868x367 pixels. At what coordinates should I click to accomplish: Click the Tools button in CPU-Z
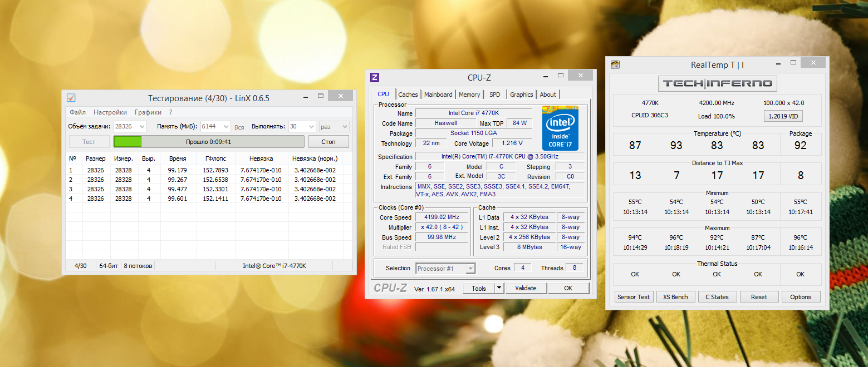[479, 288]
